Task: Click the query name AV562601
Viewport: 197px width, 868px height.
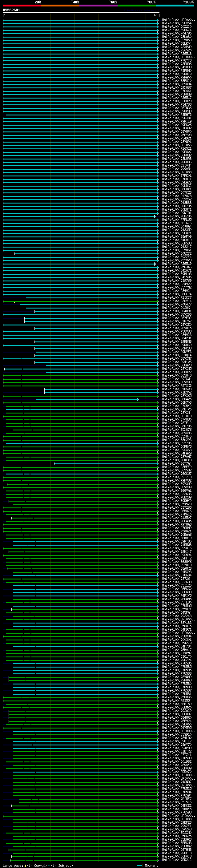Action: [11, 10]
